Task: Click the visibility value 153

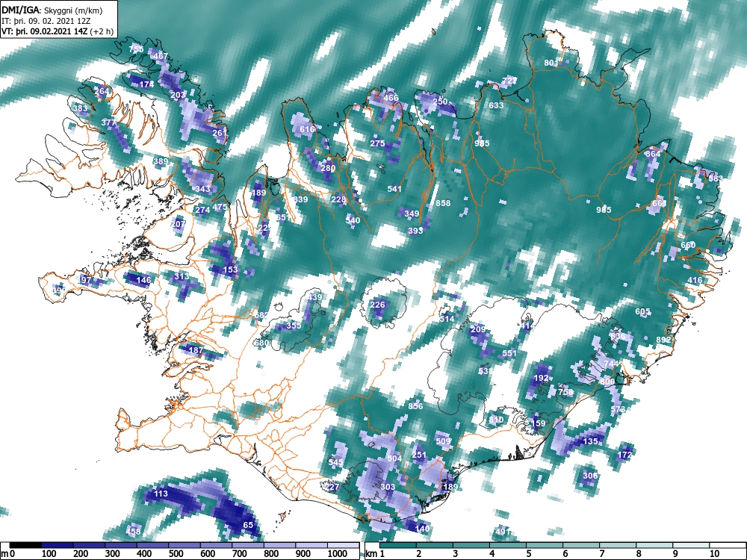Action: pos(230,270)
